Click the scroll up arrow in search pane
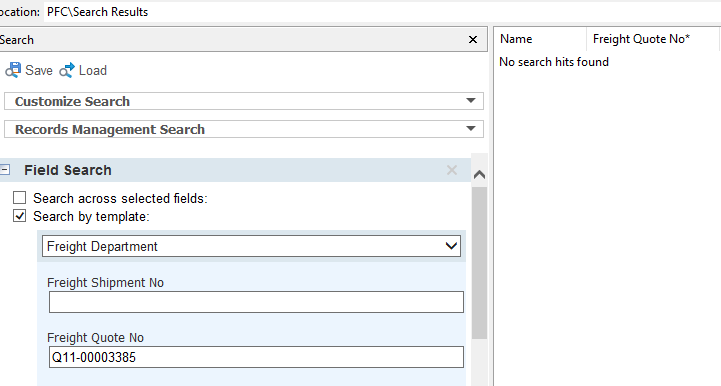Viewport: 721px width, 386px height. 479,174
